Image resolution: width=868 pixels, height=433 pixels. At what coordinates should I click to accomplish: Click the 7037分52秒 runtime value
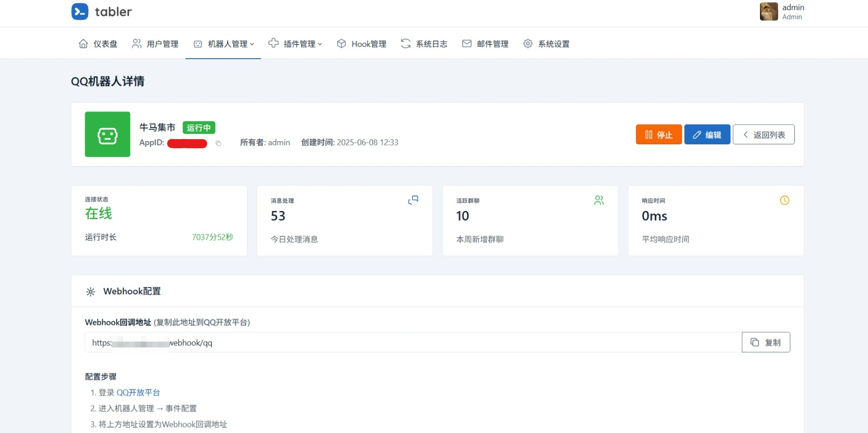[213, 237]
